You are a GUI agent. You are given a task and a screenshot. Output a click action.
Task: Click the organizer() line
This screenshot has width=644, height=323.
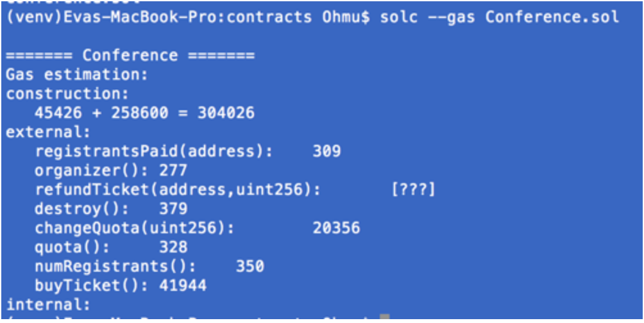(x=111, y=170)
